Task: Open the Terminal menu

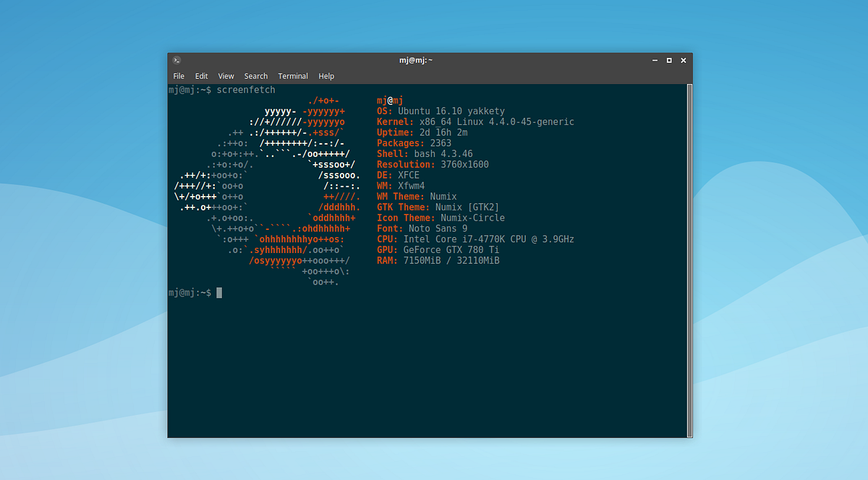Action: (293, 75)
